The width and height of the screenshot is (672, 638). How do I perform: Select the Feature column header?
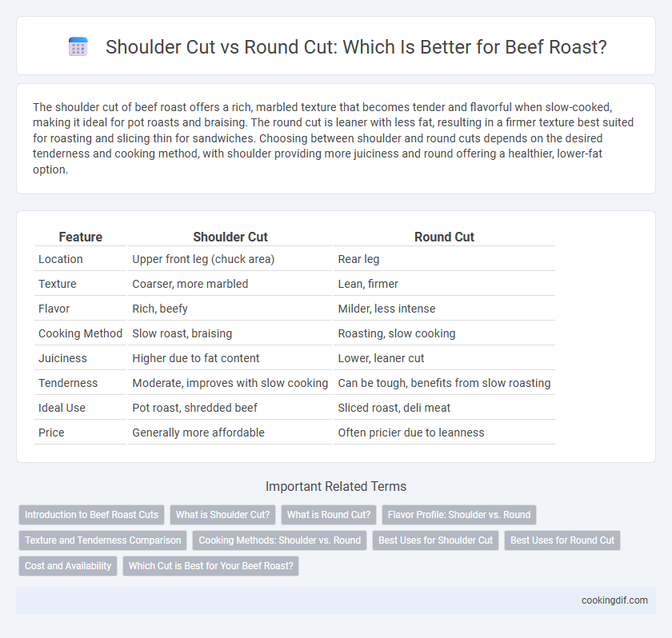point(80,237)
